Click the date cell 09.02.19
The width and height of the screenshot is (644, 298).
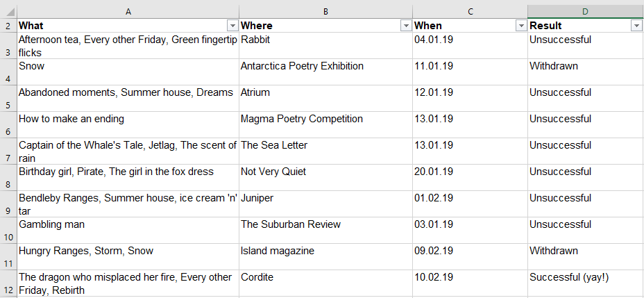coord(434,251)
